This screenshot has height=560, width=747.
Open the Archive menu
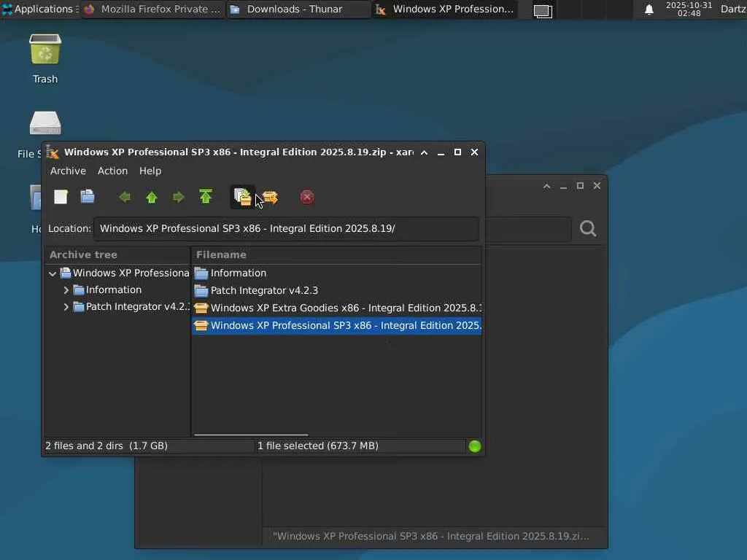click(x=68, y=171)
